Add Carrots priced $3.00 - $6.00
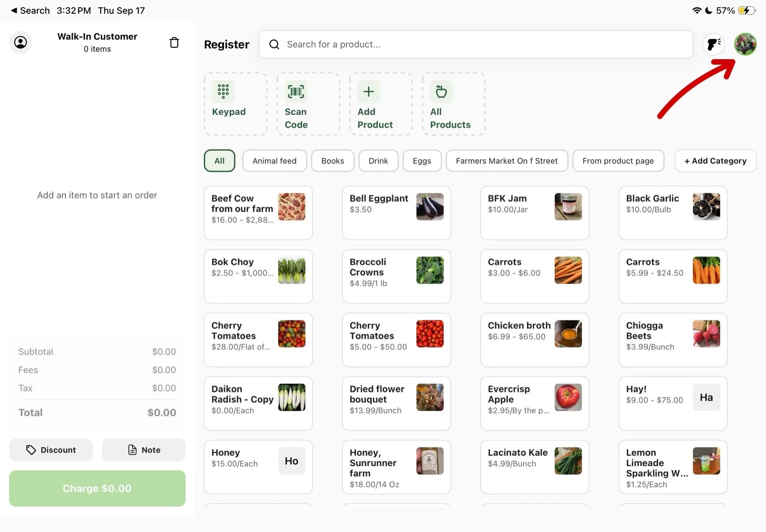The height and width of the screenshot is (532, 766). click(x=535, y=276)
